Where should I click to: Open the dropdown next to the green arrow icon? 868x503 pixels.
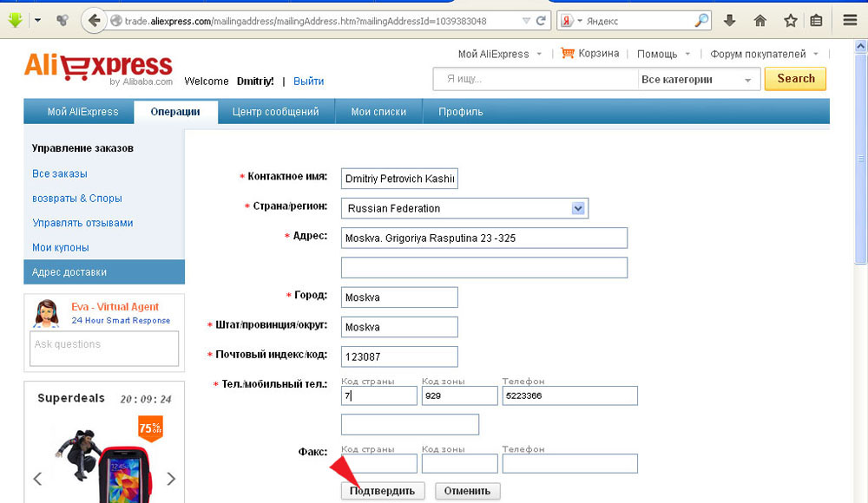(x=37, y=21)
